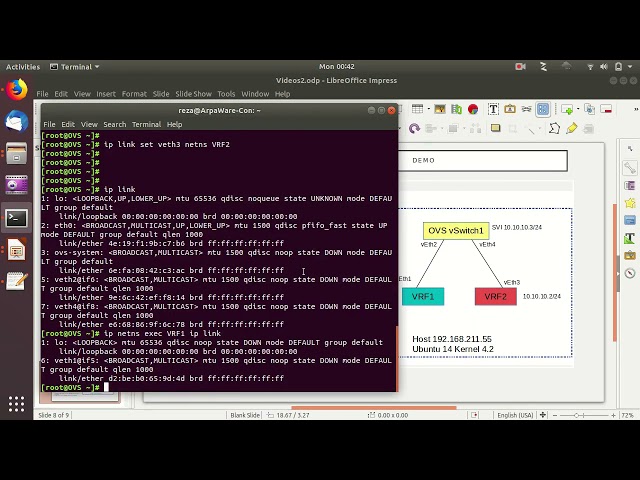
Task: Open the terminal Help menu
Action: pos(174,124)
